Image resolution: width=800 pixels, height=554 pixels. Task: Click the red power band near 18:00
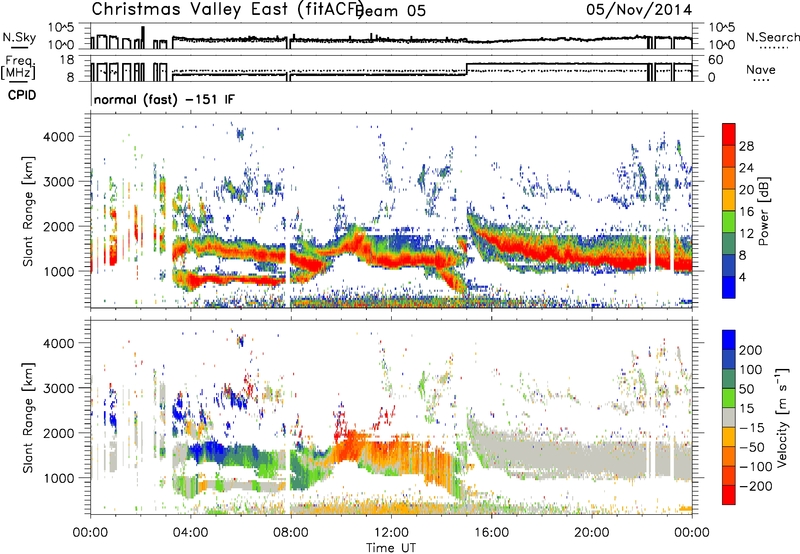(x=541, y=250)
